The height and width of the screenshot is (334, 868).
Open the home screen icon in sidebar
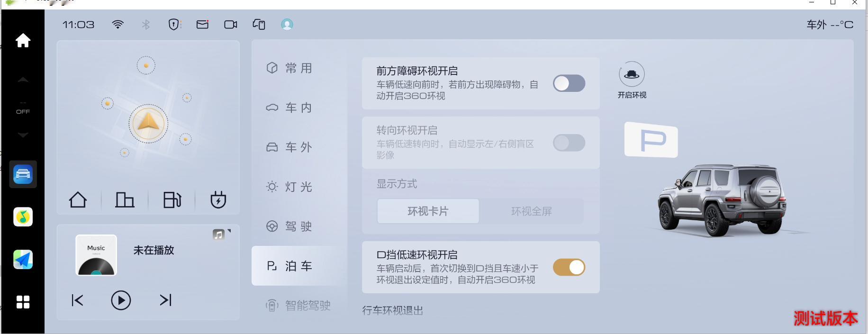tap(23, 40)
